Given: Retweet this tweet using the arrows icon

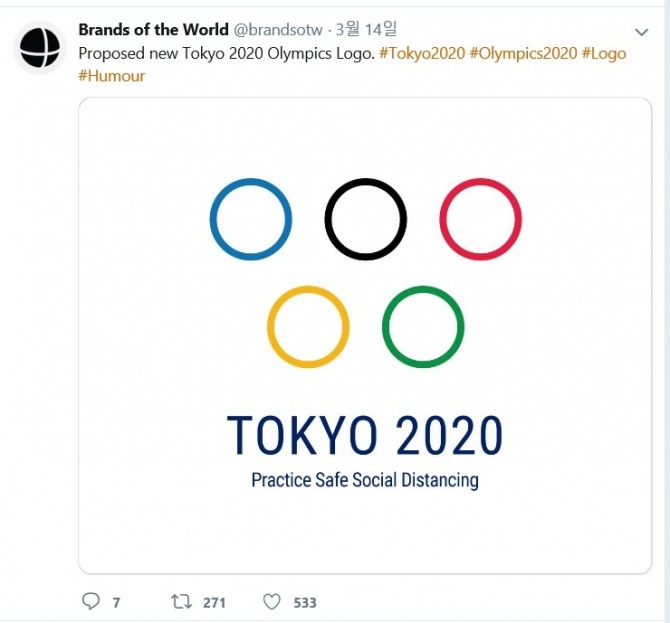Looking at the screenshot, I should point(181,601).
